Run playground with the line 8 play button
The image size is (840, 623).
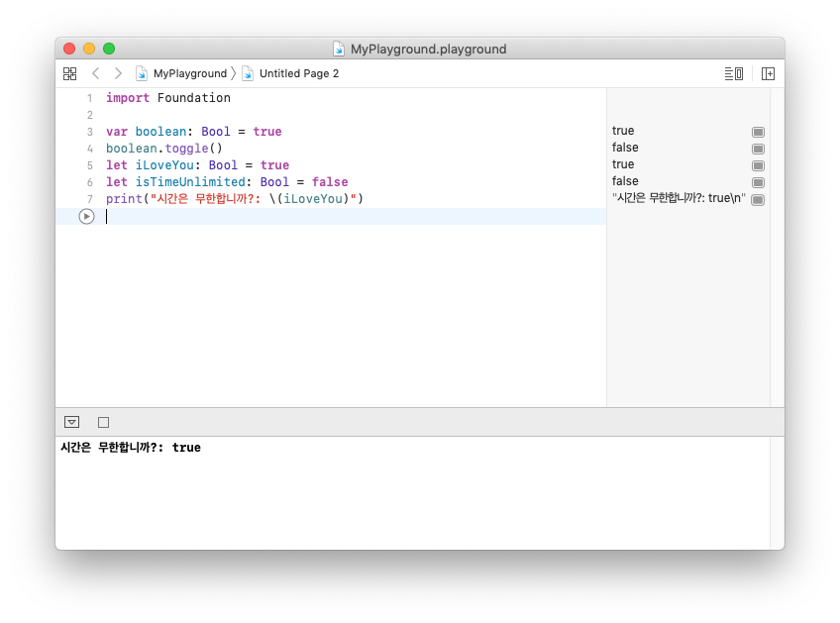coord(86,217)
